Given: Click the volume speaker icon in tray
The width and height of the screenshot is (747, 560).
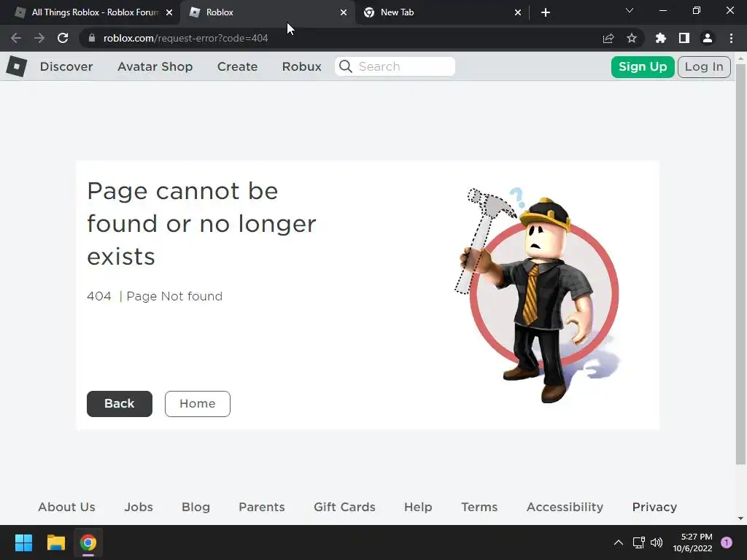Looking at the screenshot, I should click(657, 542).
